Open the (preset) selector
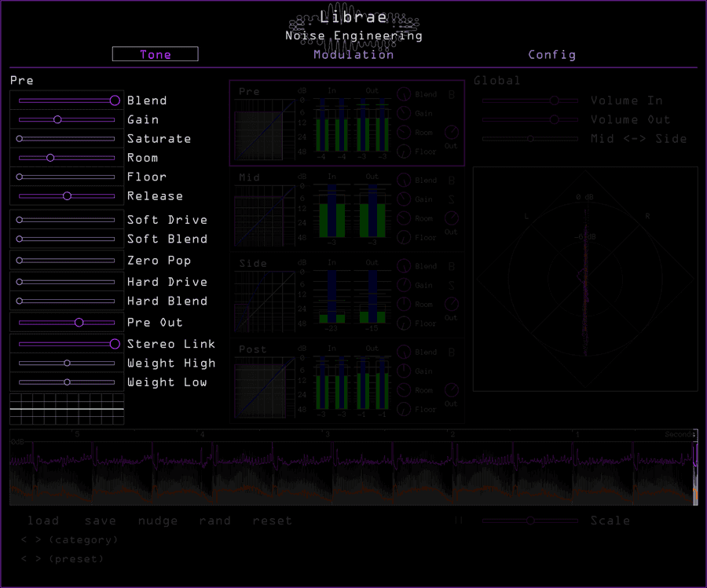 point(76,559)
